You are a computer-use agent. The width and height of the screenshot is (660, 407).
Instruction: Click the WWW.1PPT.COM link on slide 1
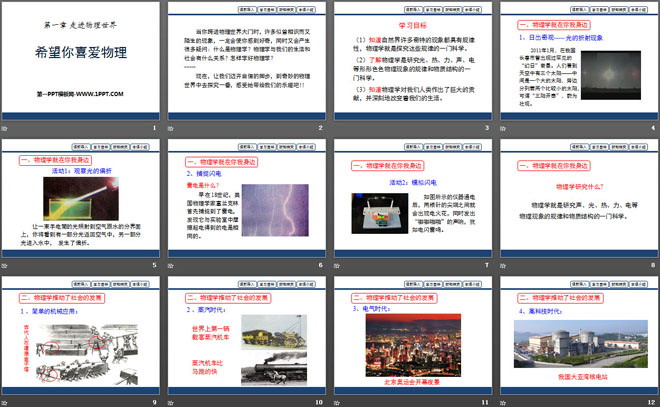80,94
